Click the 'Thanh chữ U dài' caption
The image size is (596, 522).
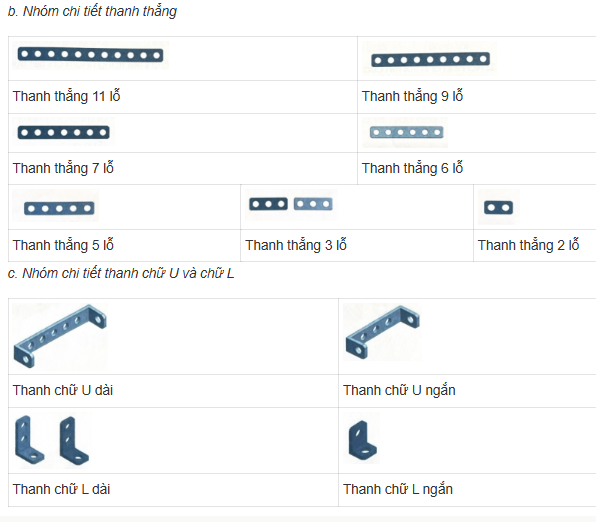click(x=63, y=390)
